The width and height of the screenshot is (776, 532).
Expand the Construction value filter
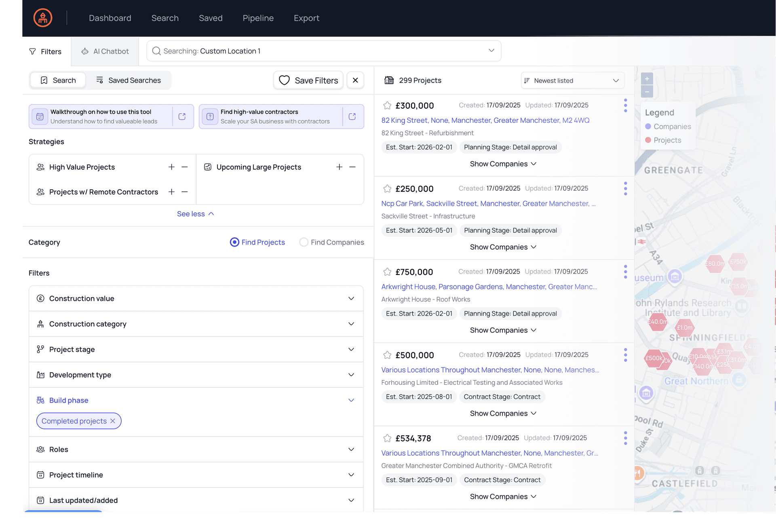(351, 298)
